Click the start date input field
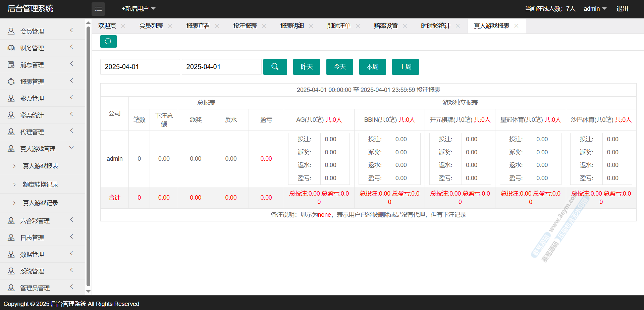 coord(140,67)
